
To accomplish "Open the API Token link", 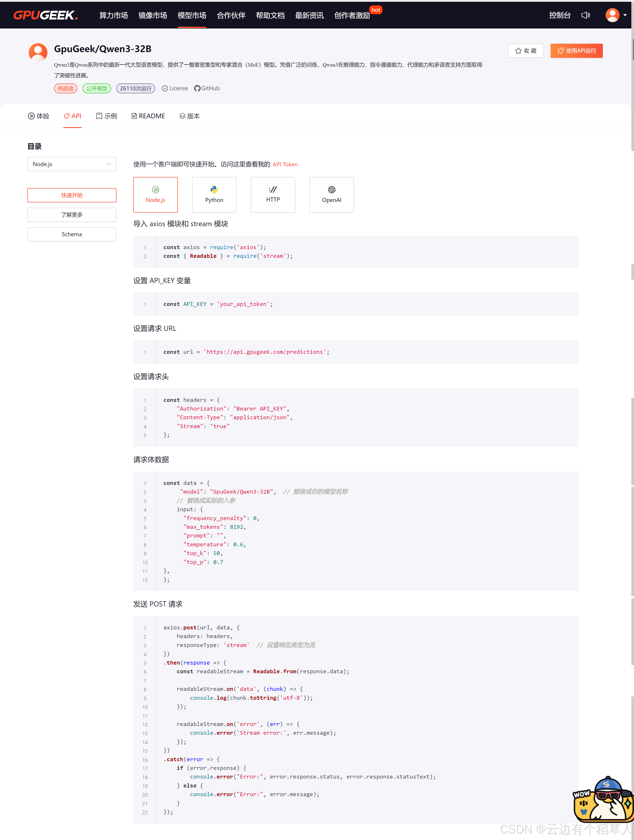I will coord(285,165).
